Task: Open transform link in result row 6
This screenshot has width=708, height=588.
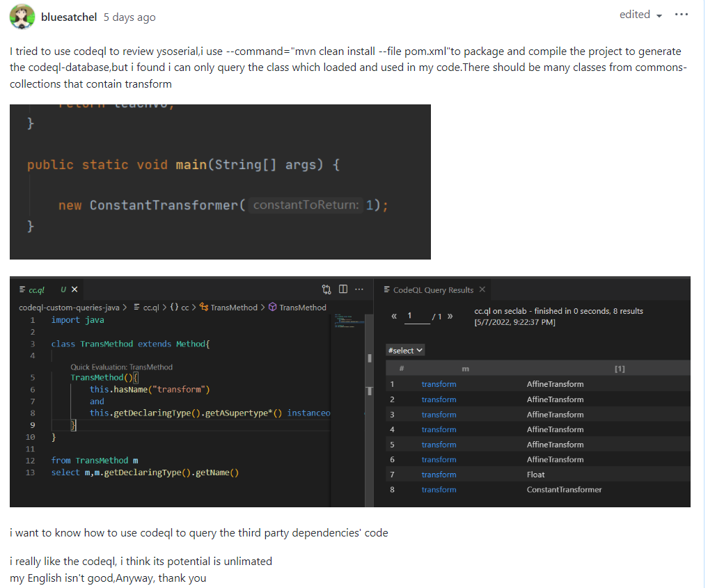Action: (x=439, y=459)
